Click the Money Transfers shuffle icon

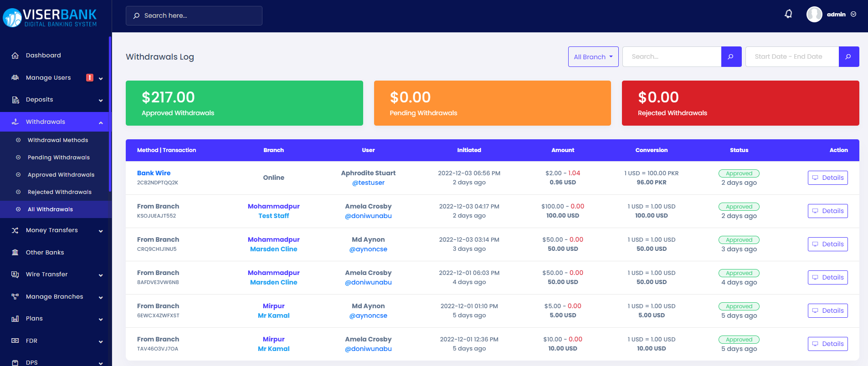click(x=15, y=230)
